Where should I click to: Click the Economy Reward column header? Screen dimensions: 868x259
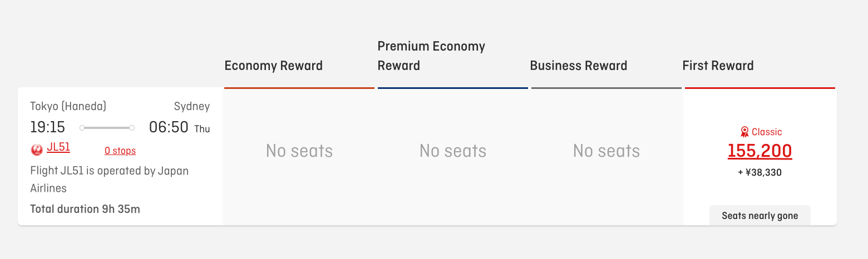(273, 66)
